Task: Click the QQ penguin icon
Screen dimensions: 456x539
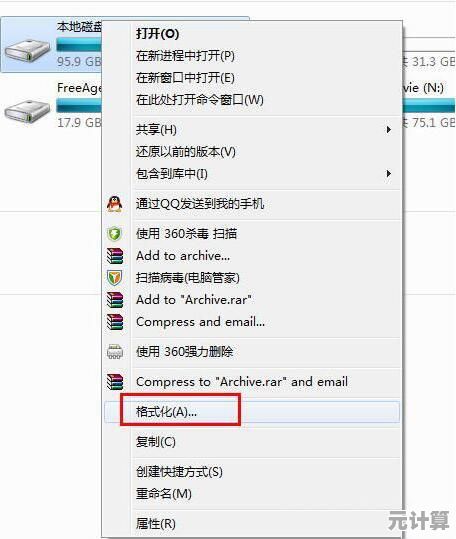Action: (x=114, y=204)
